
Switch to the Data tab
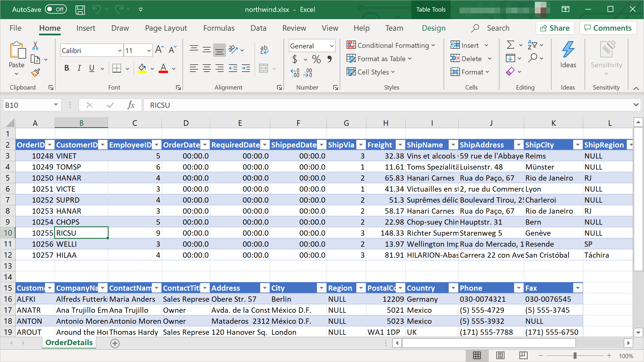(258, 28)
